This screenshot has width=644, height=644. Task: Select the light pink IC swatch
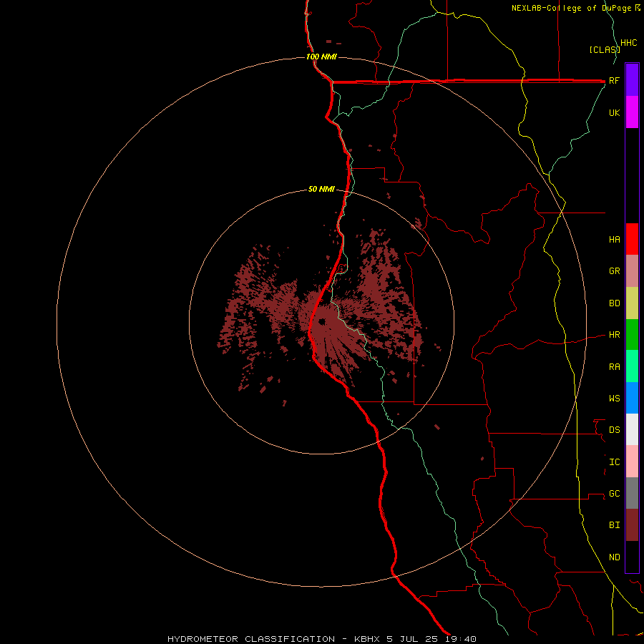(x=632, y=462)
